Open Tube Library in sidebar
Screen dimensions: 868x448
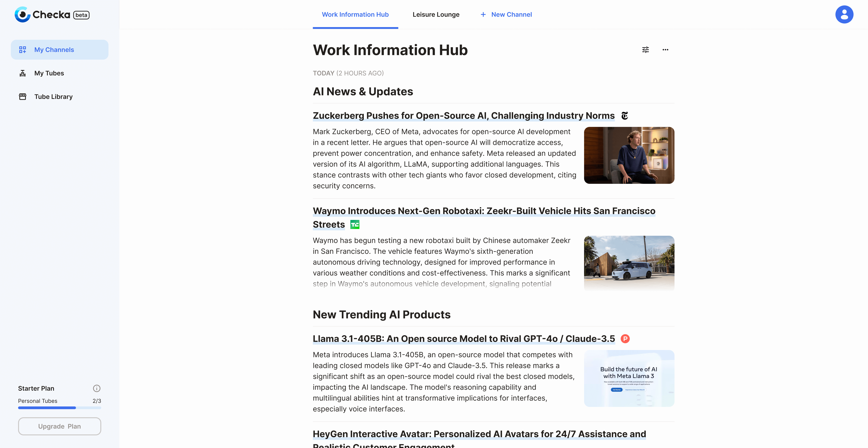click(x=53, y=97)
